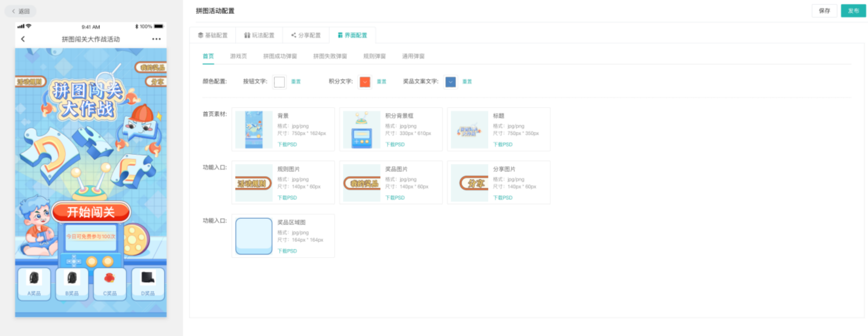Click the 标题 material thumbnail
868x336 pixels.
(470, 130)
